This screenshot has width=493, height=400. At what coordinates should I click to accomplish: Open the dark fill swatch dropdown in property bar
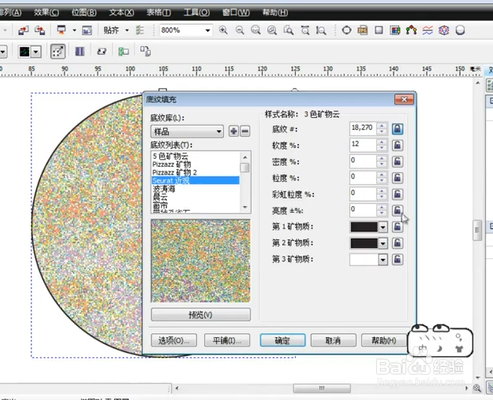tap(36, 52)
